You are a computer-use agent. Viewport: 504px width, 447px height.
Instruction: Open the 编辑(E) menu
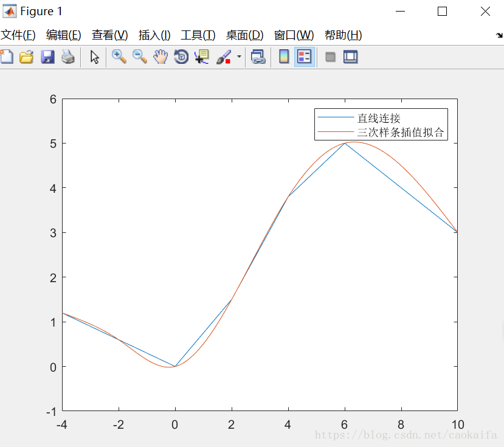(64, 35)
